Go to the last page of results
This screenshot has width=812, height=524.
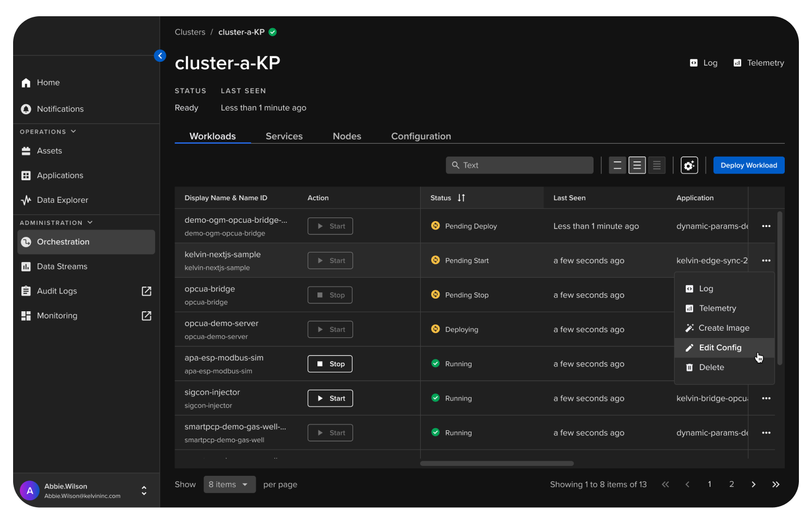tap(776, 485)
